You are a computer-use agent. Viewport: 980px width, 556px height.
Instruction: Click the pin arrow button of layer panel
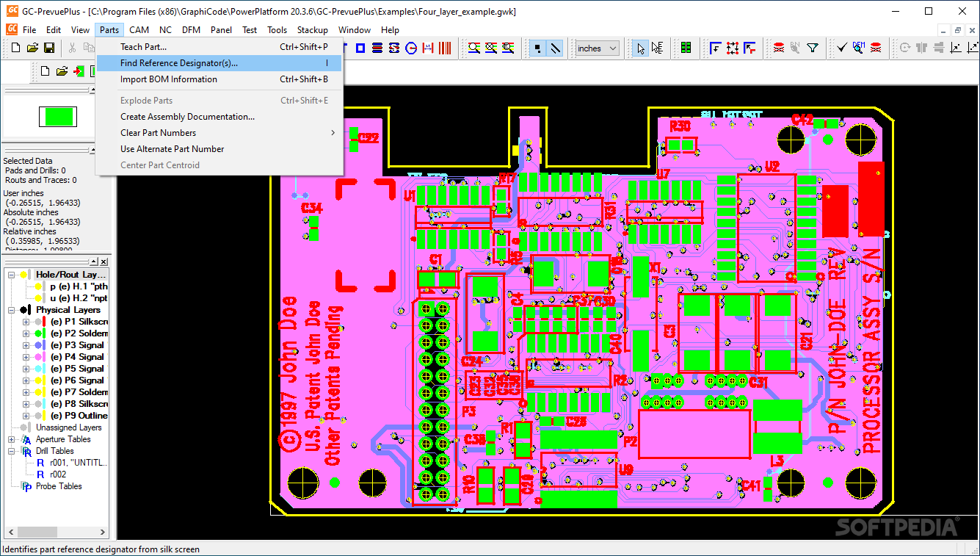[x=93, y=261]
